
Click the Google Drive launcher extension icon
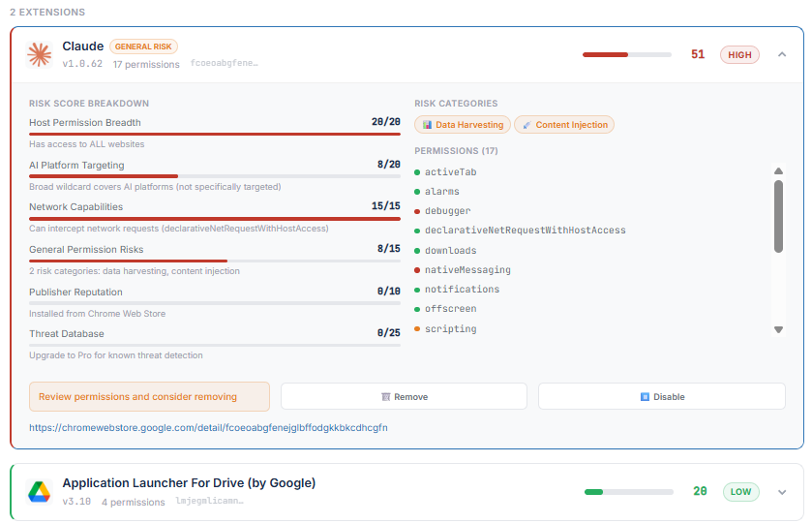coord(40,491)
